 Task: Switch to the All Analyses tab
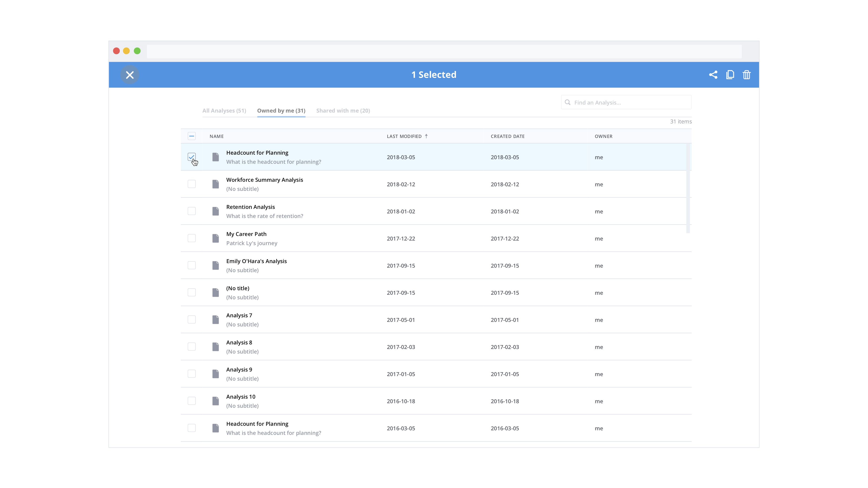tap(224, 110)
